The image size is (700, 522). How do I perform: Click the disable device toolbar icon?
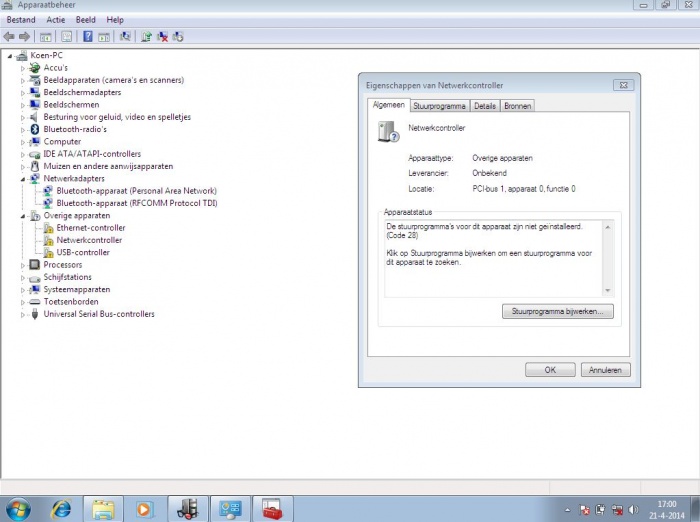point(178,37)
